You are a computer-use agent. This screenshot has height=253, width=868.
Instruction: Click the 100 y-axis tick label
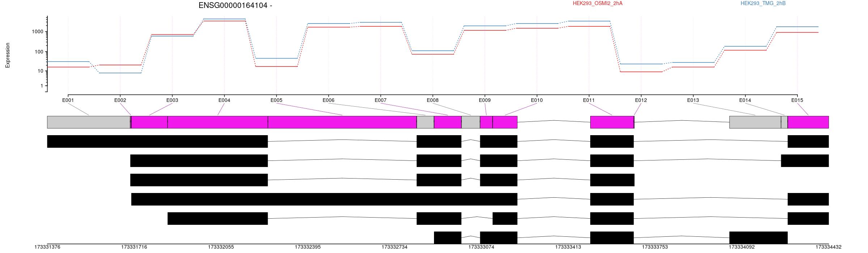point(39,52)
